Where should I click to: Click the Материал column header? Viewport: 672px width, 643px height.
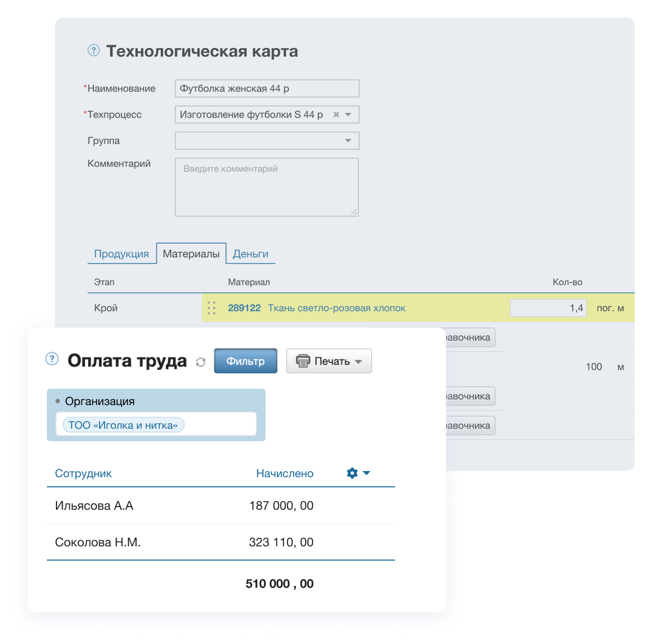pyautogui.click(x=249, y=282)
